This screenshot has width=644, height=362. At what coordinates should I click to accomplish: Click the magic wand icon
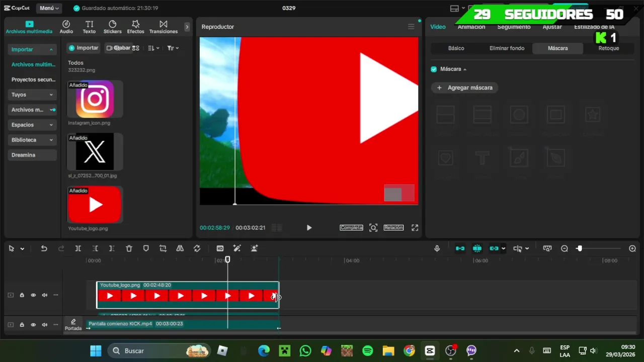[x=237, y=248]
